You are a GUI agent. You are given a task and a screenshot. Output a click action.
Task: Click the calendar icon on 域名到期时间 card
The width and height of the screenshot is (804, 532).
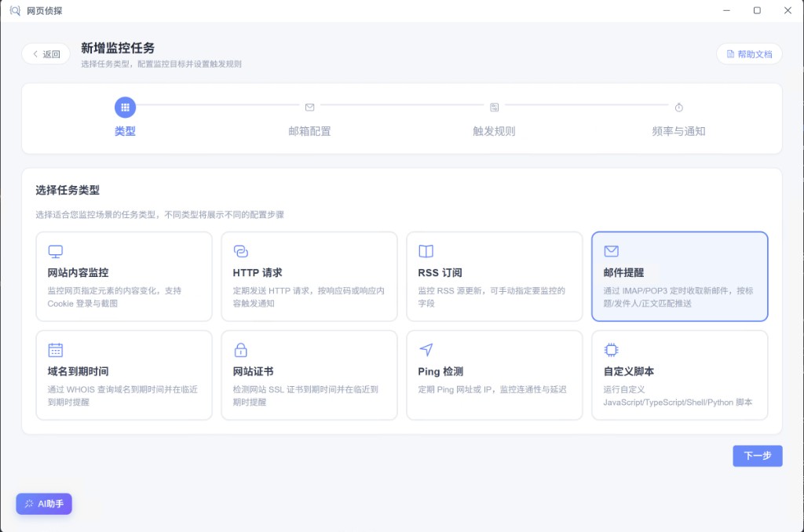56,350
